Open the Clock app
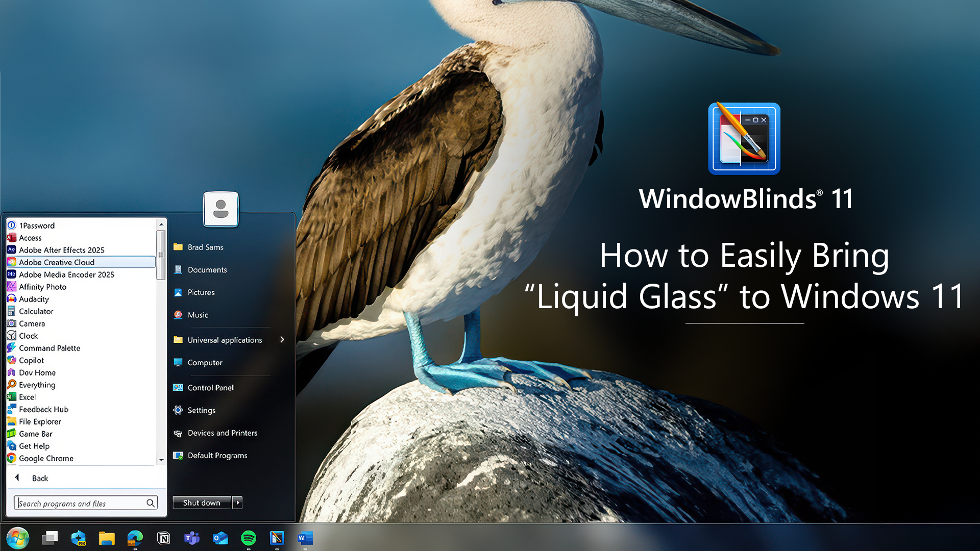This screenshot has height=551, width=980. pos(81,336)
